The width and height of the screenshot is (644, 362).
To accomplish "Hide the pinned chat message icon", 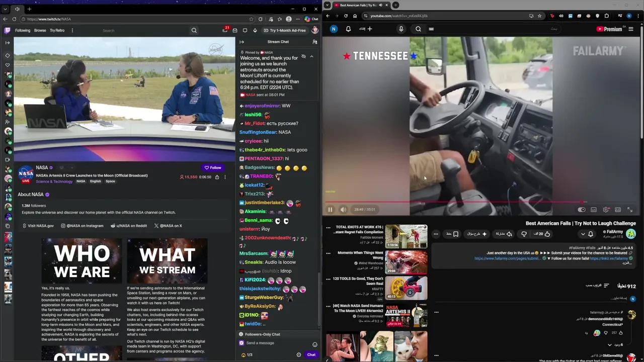I will (303, 56).
